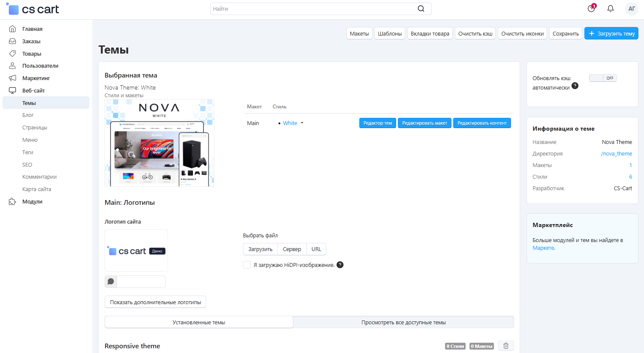Expand the White style dropdown
Image resolution: width=644 pixels, height=353 pixels.
(293, 123)
